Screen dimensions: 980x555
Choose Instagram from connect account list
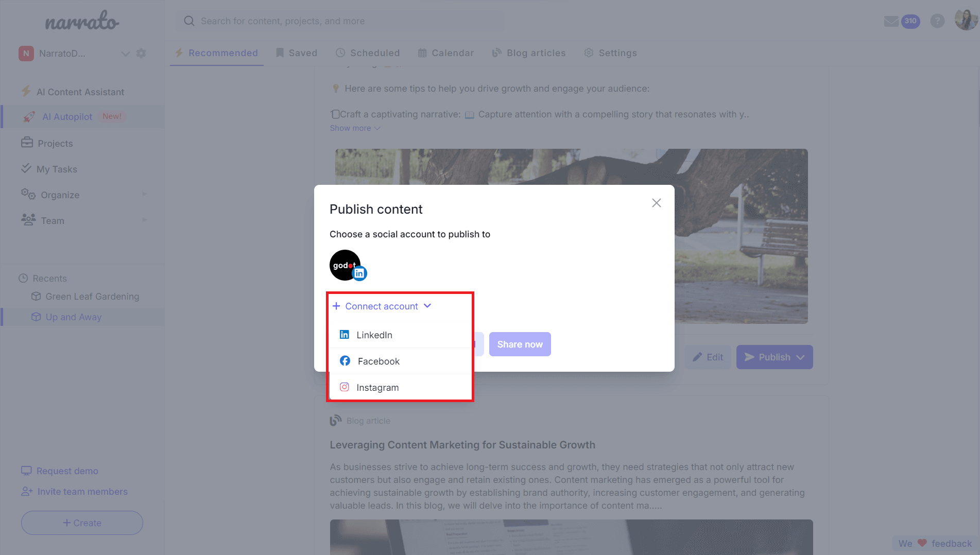click(401, 388)
